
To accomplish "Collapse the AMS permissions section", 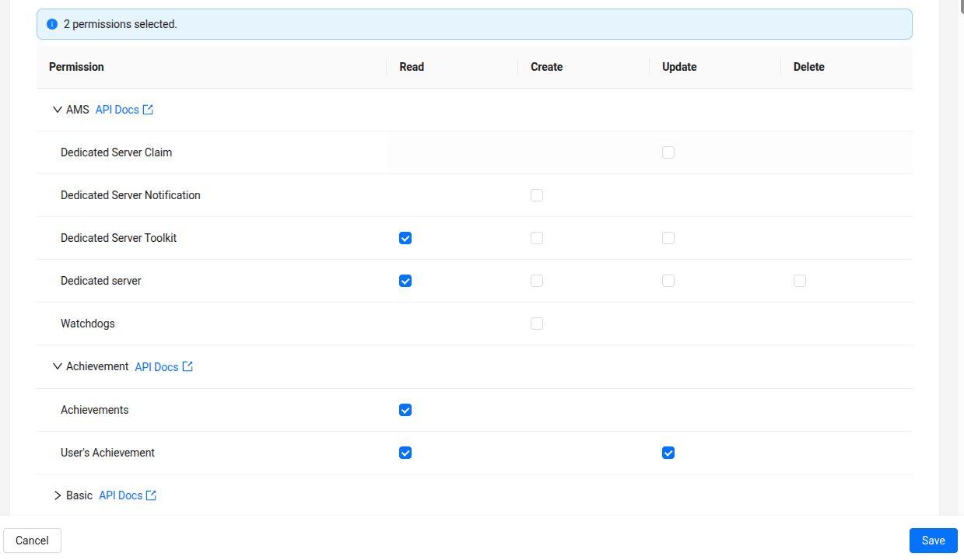I will pyautogui.click(x=57, y=109).
